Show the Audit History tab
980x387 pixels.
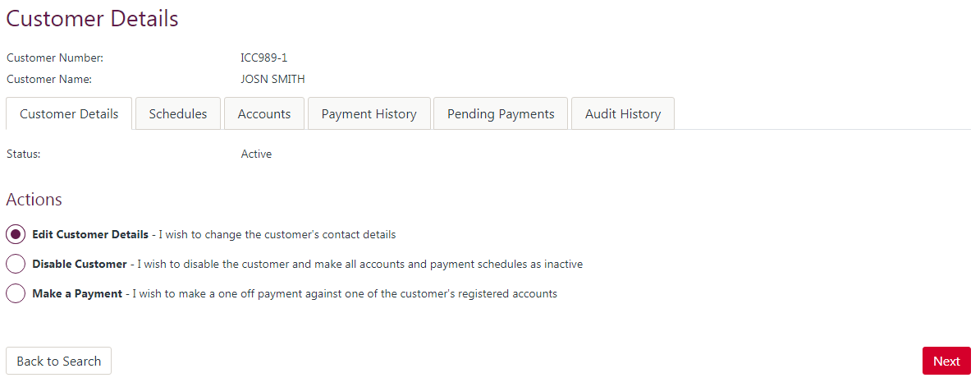coord(623,114)
